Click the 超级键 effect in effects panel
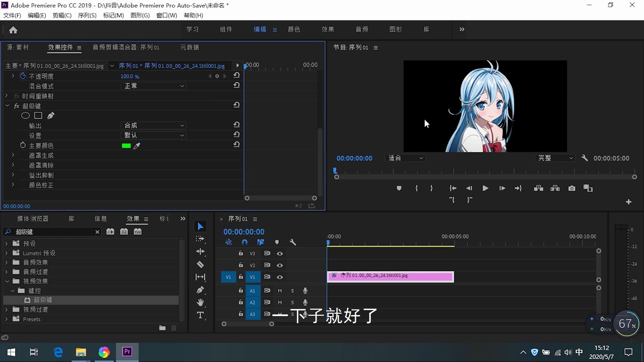This screenshot has width=644, height=362. click(43, 300)
